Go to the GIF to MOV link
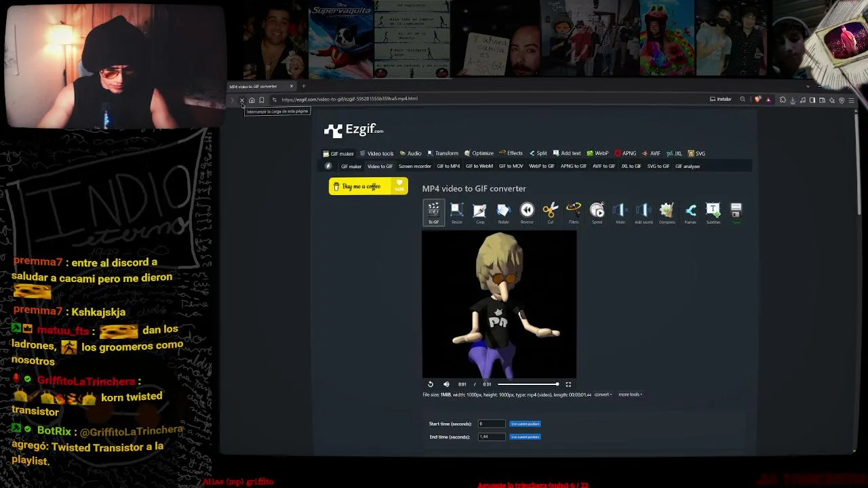Viewport: 868px width, 488px height. tap(511, 166)
